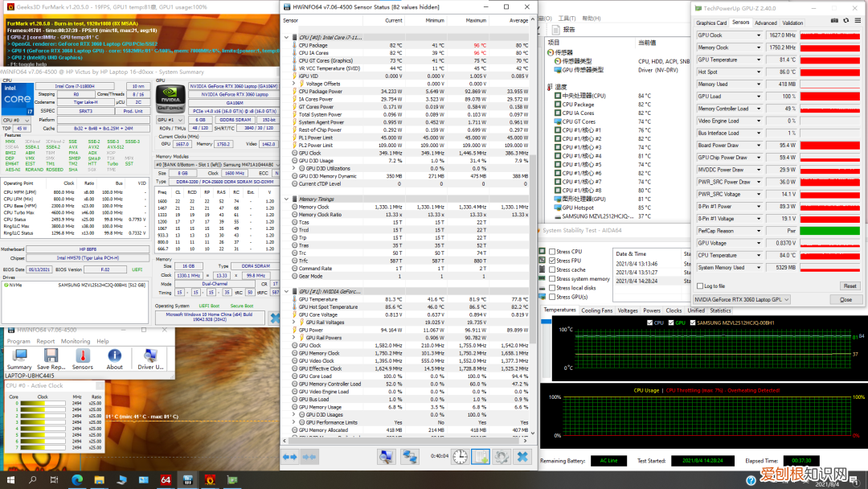Open Microsoft Edge from the taskbar
Image resolution: width=868 pixels, height=489 pixels.
tap(77, 480)
